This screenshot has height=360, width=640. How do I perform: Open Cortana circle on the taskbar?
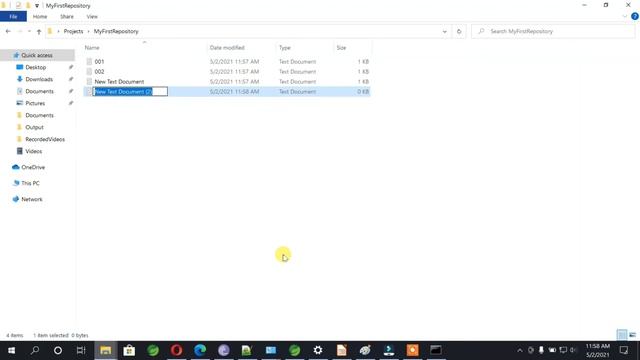coord(58,350)
